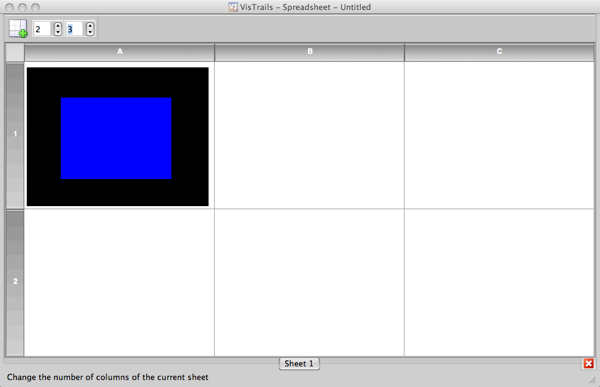
Task: Select the empty cell C1
Action: [x=499, y=135]
